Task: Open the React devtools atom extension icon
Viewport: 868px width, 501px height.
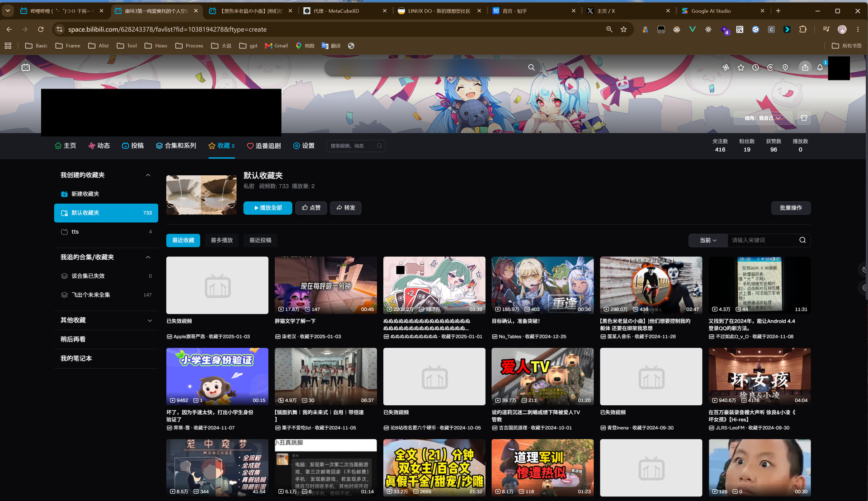Action: [x=708, y=29]
